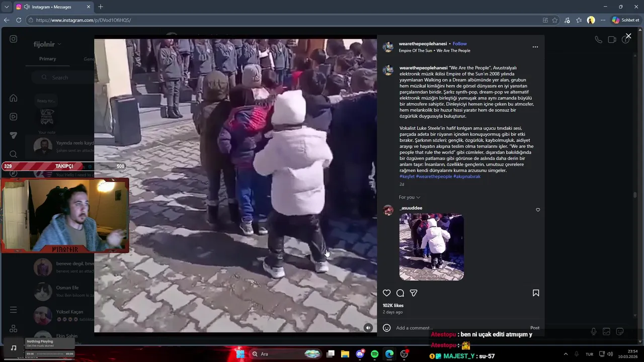Click the Ara taskbar search box

click(285, 354)
